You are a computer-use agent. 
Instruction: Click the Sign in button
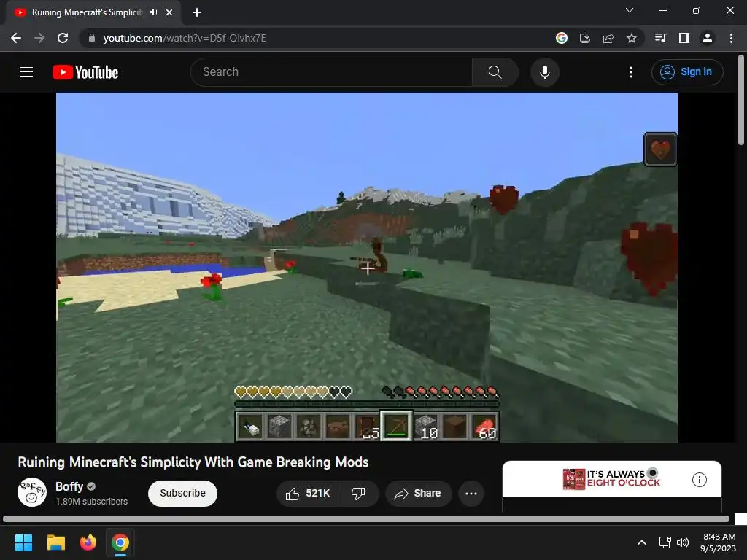tap(687, 72)
